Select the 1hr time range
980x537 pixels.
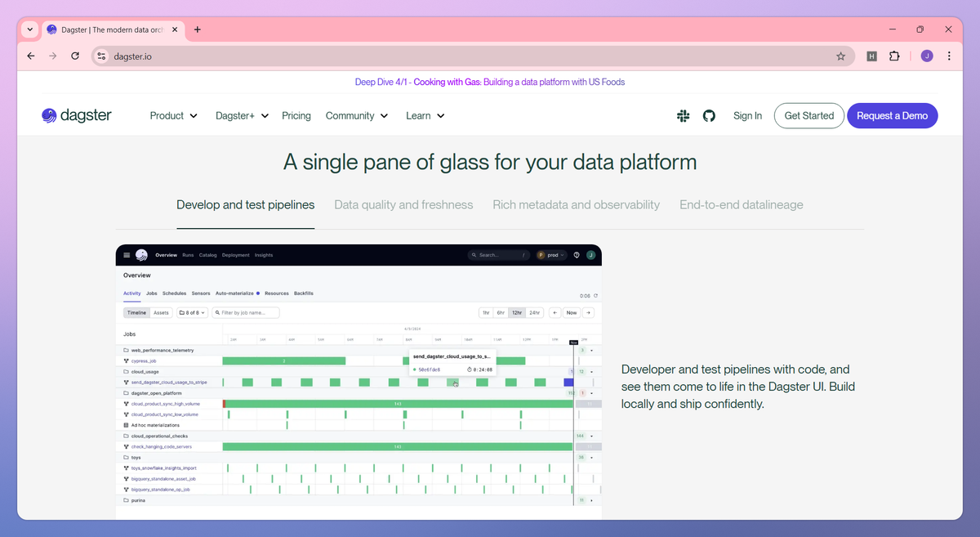(x=486, y=312)
